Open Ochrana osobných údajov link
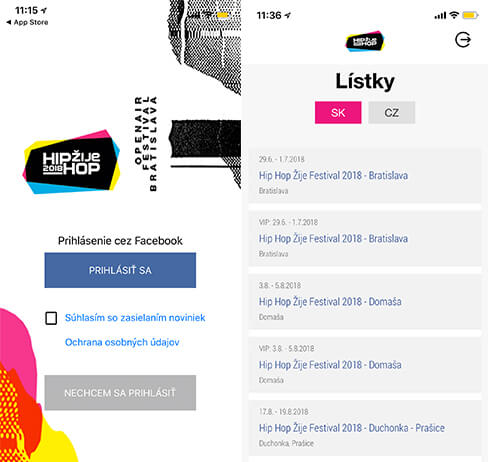Image resolution: width=488 pixels, height=462 pixels. point(122,342)
